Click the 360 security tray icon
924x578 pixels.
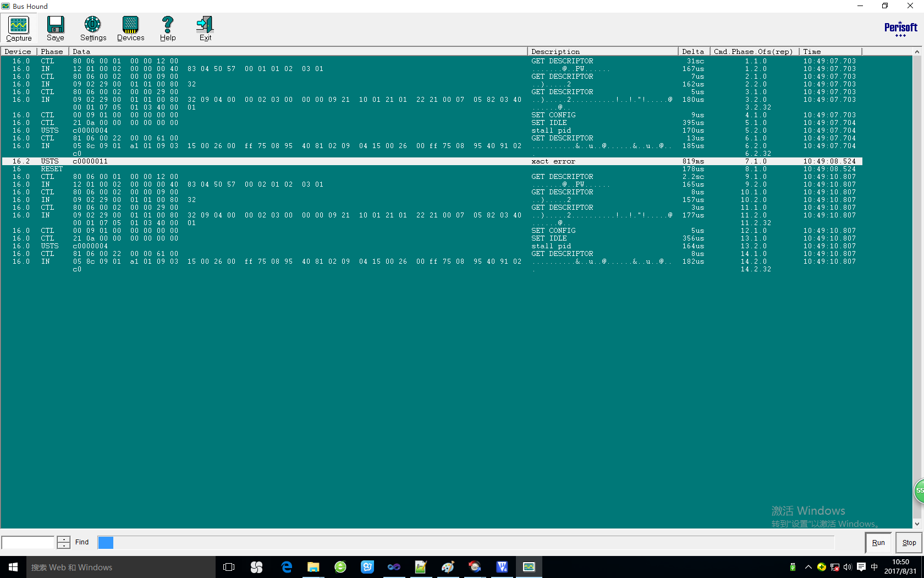(821, 567)
